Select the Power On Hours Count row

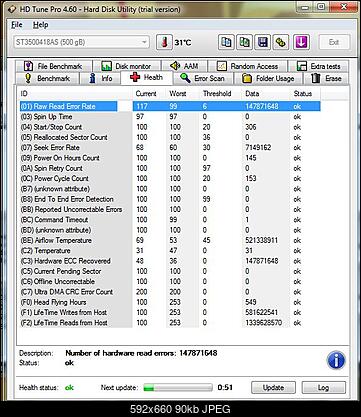(170, 158)
